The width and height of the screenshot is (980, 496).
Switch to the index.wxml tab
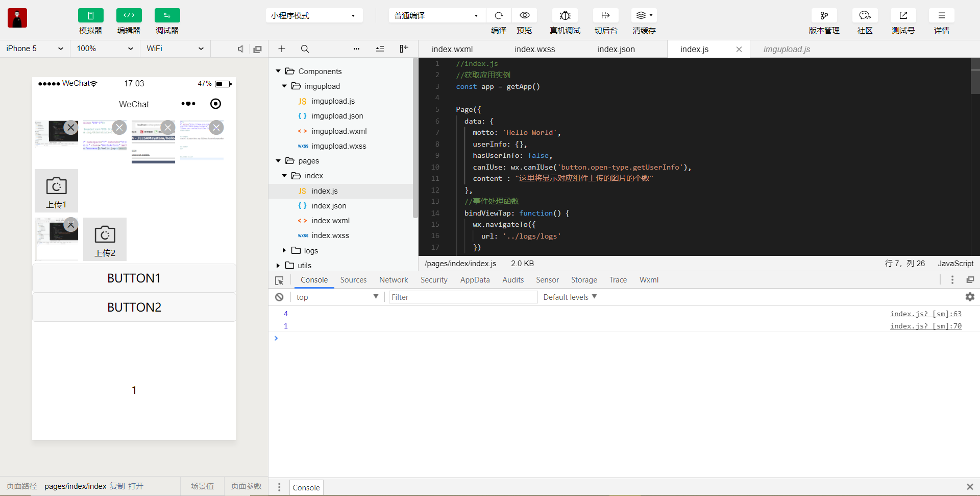(x=452, y=49)
